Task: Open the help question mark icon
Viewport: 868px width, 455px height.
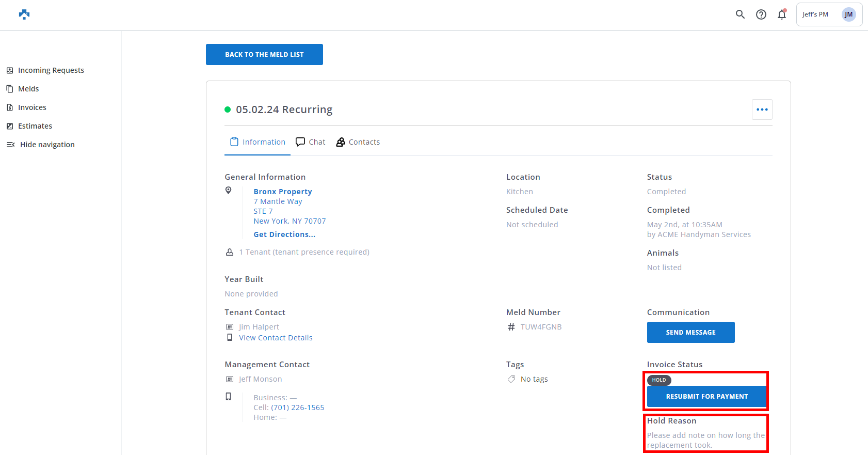Action: (761, 14)
